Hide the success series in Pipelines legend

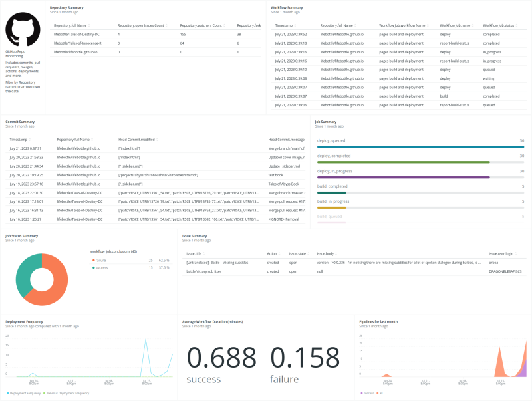click(x=370, y=393)
